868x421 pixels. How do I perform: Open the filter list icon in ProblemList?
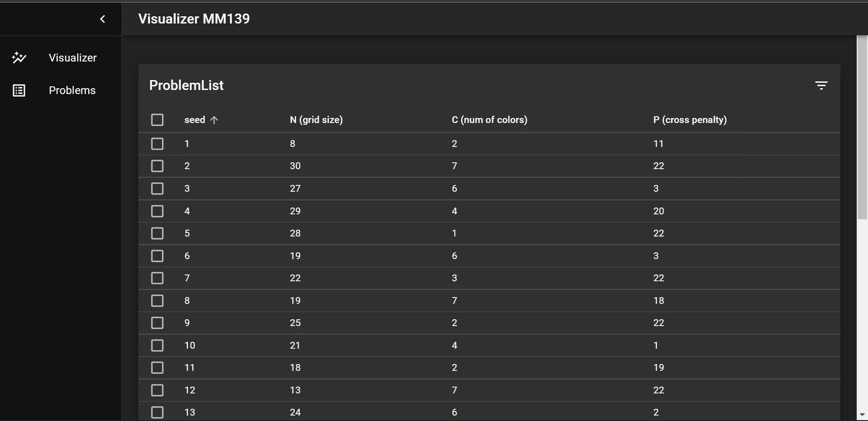tap(821, 85)
